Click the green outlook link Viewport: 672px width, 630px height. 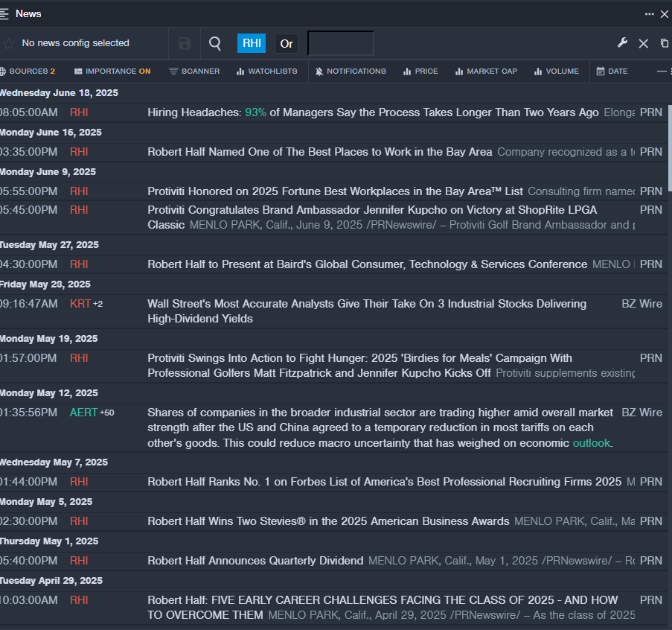coord(591,443)
